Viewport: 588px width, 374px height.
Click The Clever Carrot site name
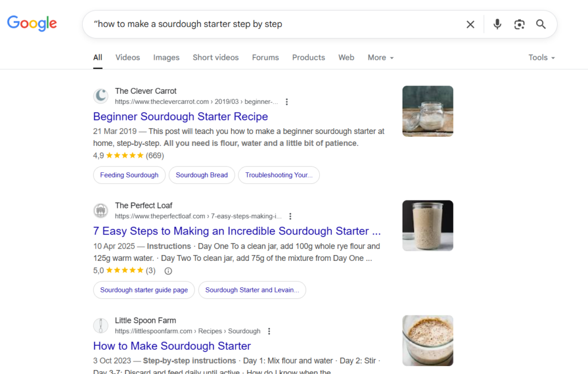pos(145,91)
